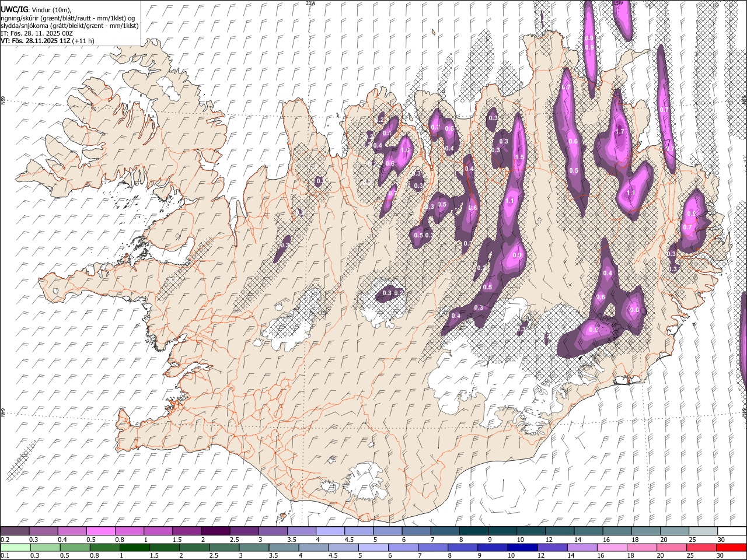The width and height of the screenshot is (747, 560).
Task: Click the darkest green bottom-row swatch between 1 and 1.5
Action: (135, 547)
